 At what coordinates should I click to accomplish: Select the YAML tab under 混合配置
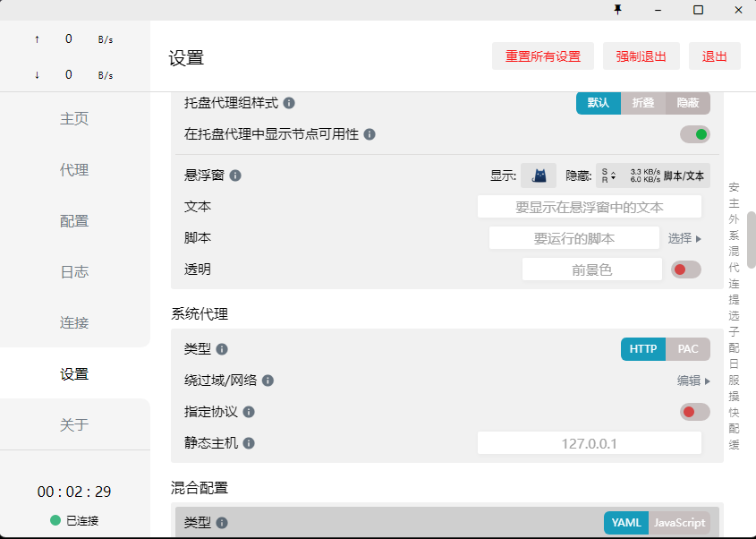pos(625,522)
